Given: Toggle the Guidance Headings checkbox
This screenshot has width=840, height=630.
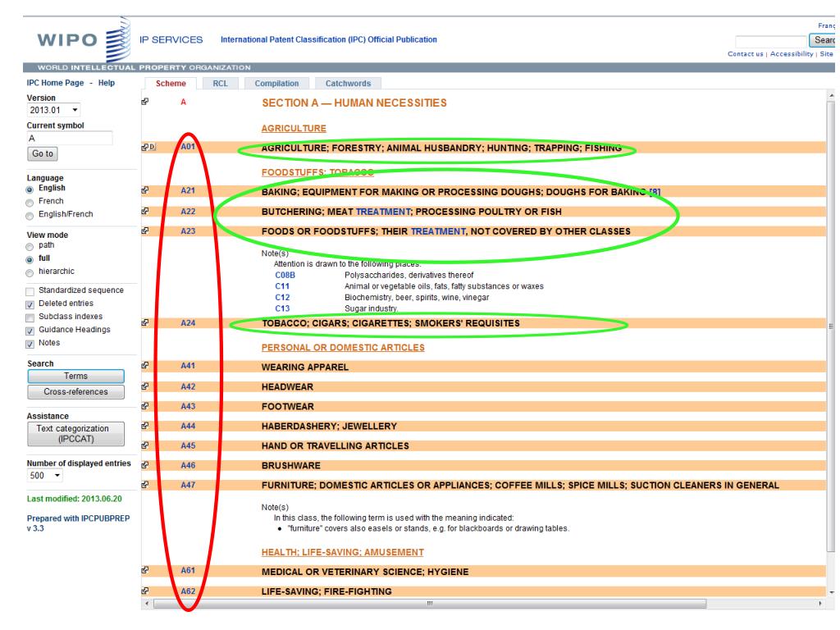Looking at the screenshot, I should tap(30, 331).
